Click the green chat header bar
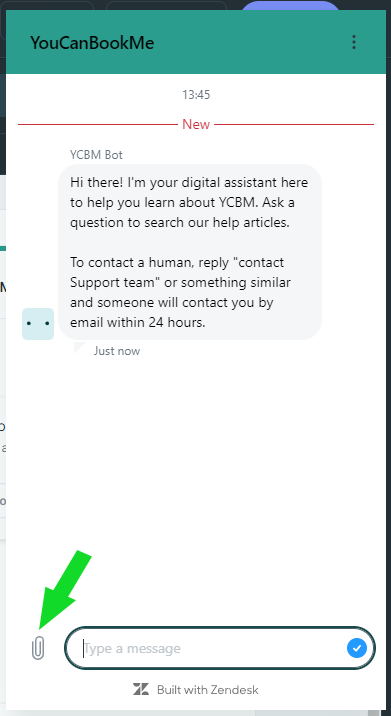Viewport: 391px width, 716px height. (196, 42)
